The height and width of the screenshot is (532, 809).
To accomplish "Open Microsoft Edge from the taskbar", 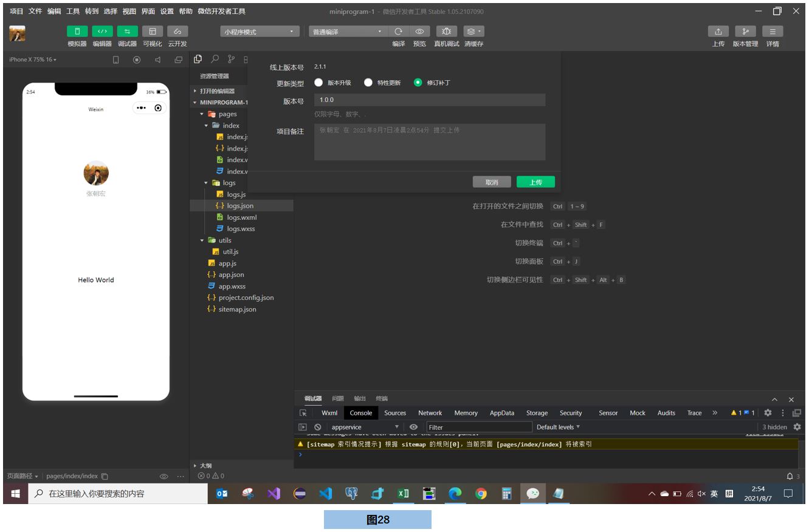I will coord(455,494).
